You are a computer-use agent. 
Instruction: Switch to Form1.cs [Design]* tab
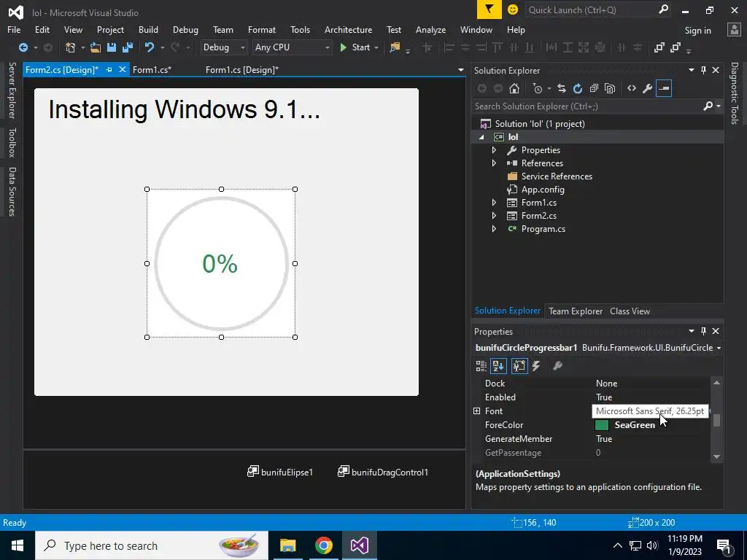pyautogui.click(x=242, y=69)
